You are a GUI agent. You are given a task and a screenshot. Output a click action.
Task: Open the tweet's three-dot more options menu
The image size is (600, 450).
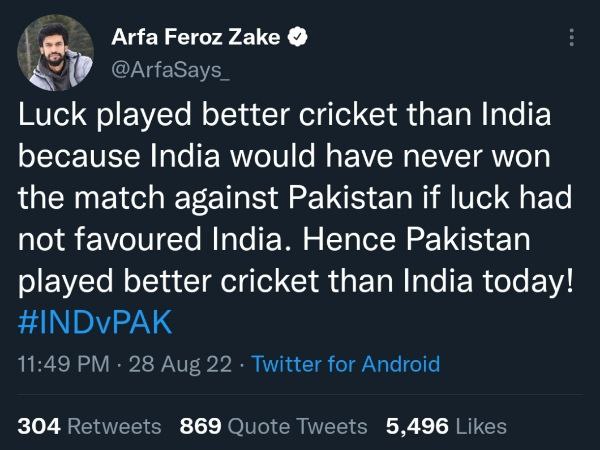click(571, 39)
